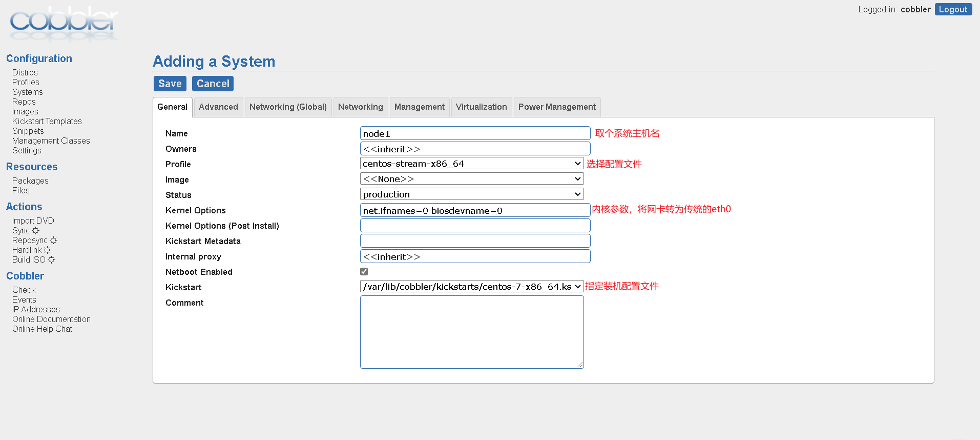Image resolution: width=980 pixels, height=440 pixels.
Task: Switch to the General tab
Action: point(173,107)
